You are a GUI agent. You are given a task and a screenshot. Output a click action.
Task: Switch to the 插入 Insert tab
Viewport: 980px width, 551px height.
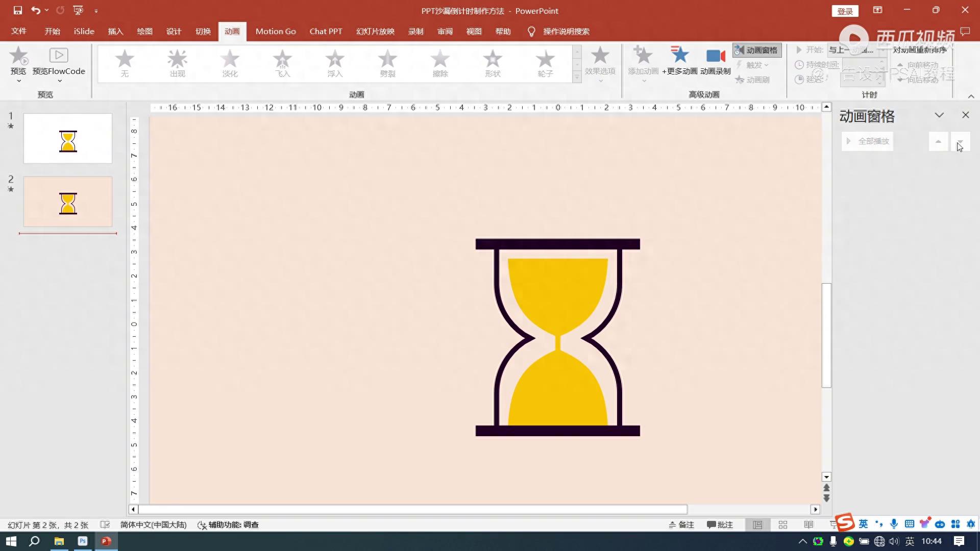point(116,31)
